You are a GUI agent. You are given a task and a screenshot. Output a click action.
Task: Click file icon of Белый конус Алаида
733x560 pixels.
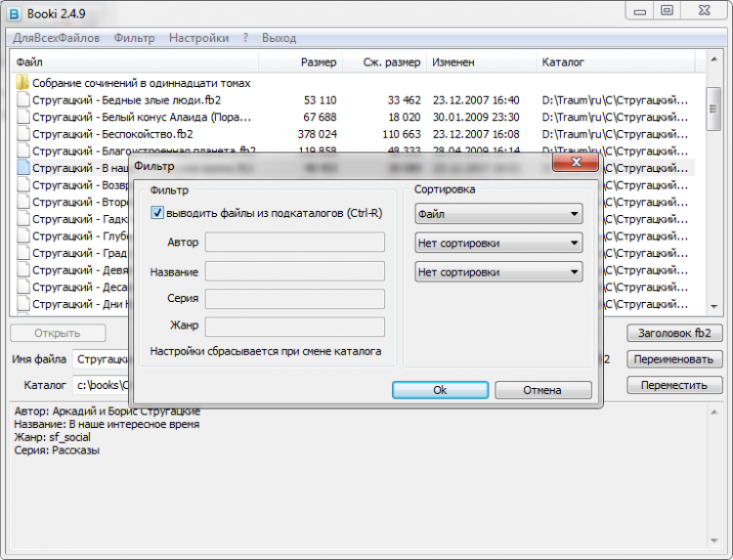pos(22,117)
